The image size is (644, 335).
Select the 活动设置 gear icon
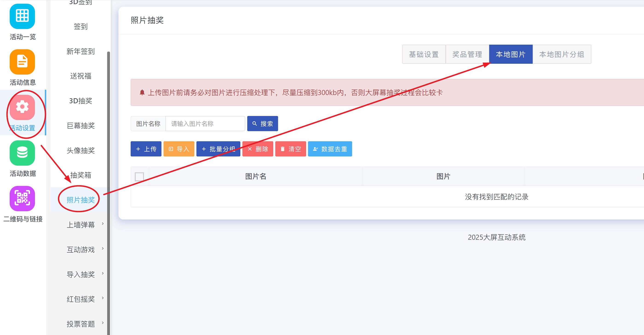(x=22, y=107)
